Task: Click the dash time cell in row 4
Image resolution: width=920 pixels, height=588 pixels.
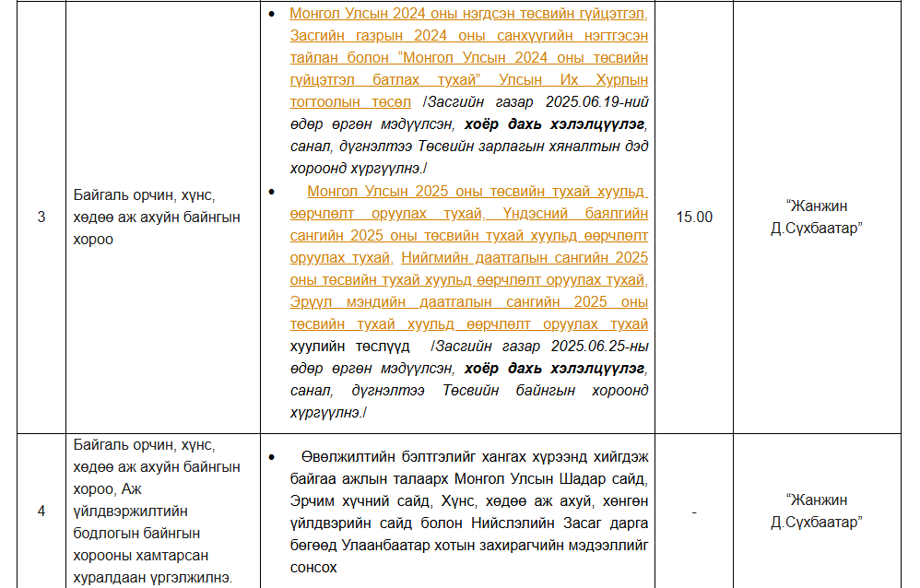Action: tap(694, 512)
